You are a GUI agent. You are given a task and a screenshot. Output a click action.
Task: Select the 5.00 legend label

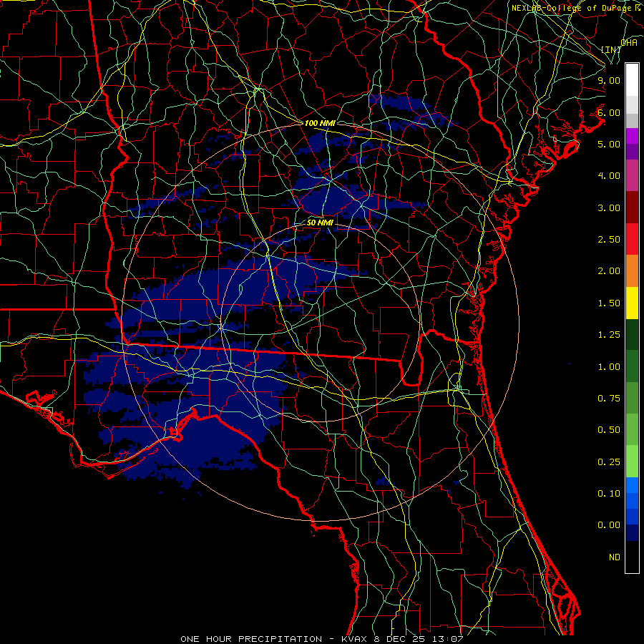(609, 144)
